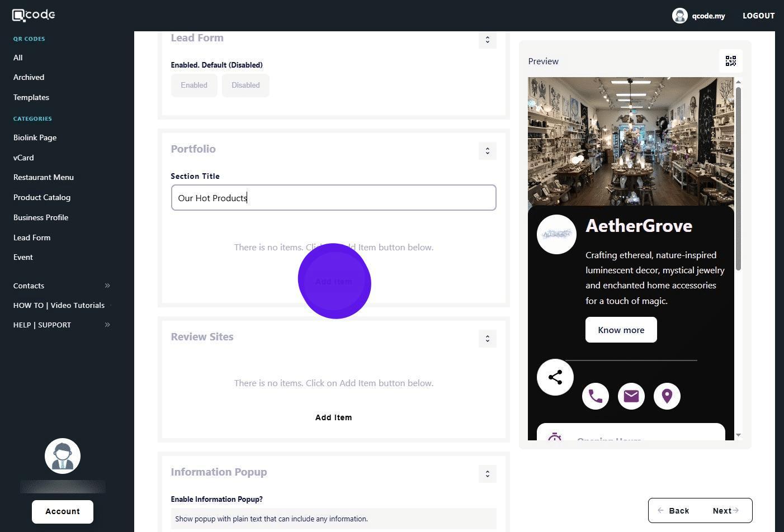784x532 pixels.
Task: Click the share icon in preview
Action: pos(555,377)
